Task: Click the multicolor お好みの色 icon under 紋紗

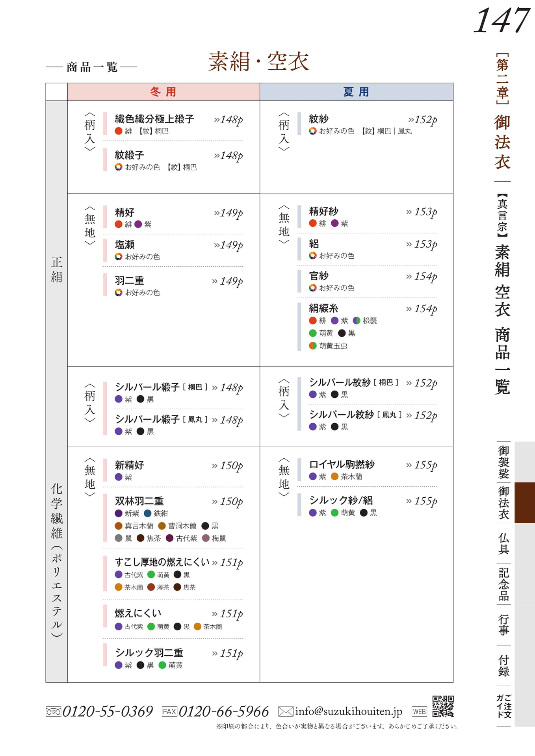Action: 313,131
